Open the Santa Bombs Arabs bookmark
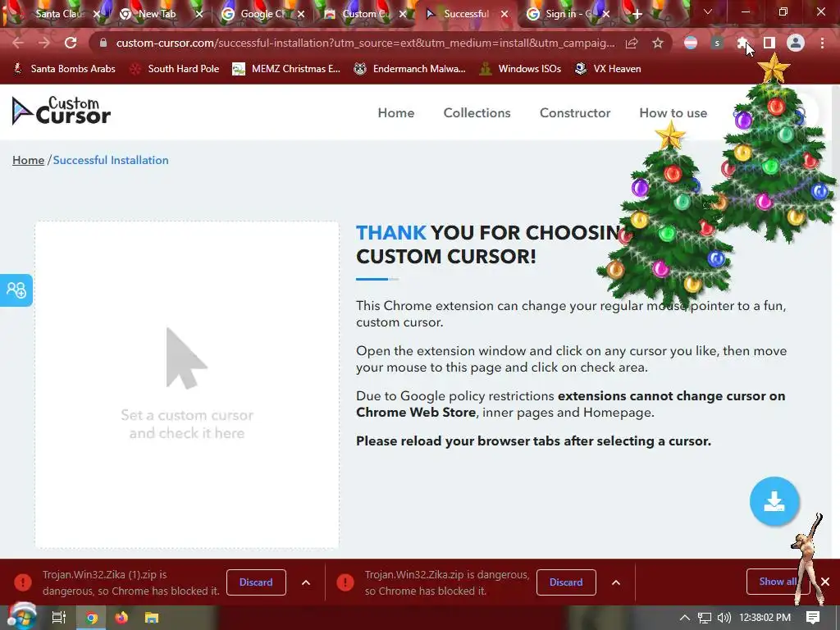 coord(64,69)
